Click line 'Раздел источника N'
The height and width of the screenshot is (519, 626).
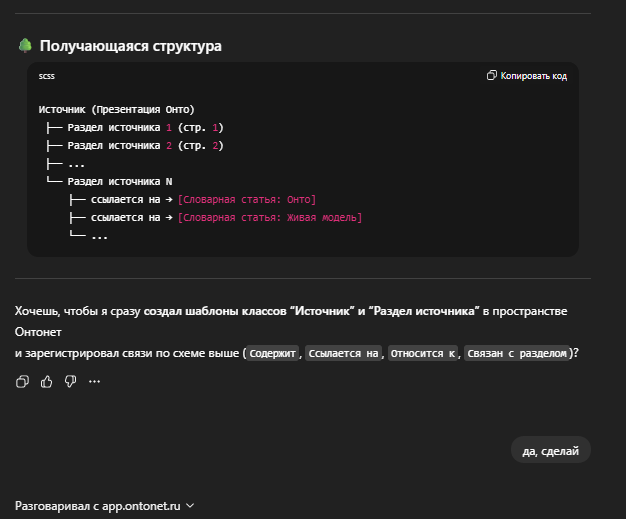pyautogui.click(x=120, y=182)
